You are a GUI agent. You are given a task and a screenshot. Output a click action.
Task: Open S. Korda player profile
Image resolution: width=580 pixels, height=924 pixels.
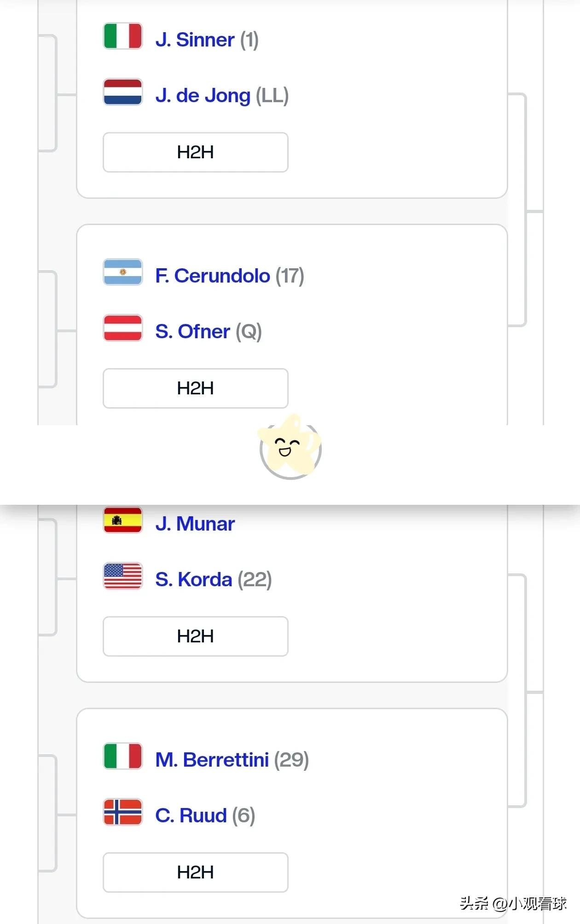[194, 580]
